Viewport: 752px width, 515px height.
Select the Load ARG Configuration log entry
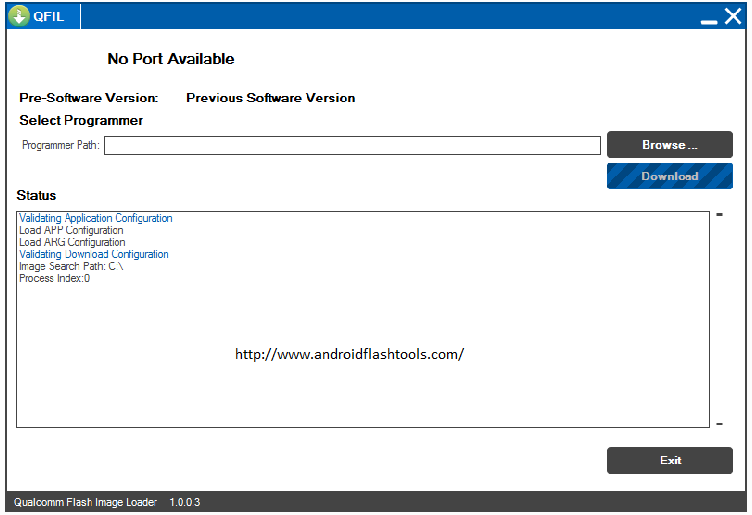pos(72,242)
